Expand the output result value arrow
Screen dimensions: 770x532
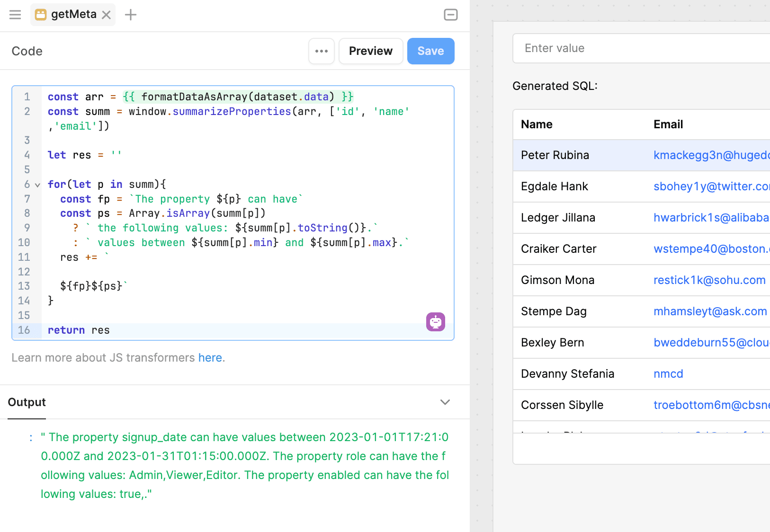pyautogui.click(x=31, y=438)
